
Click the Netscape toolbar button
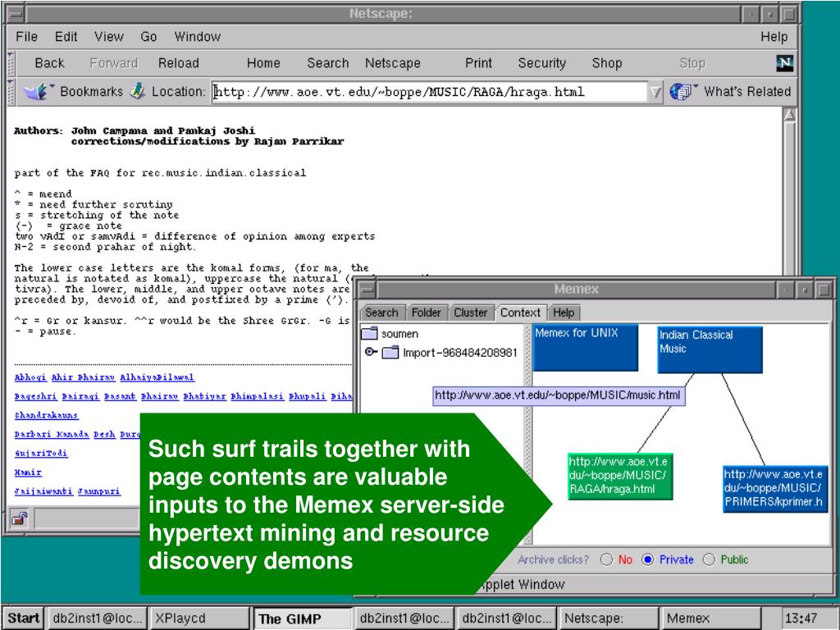[x=393, y=63]
